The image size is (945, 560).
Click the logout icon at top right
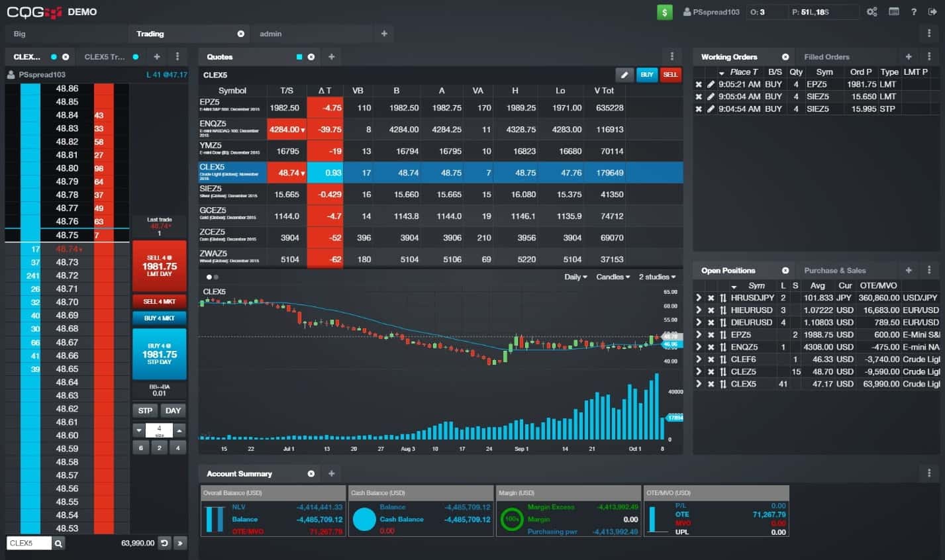(933, 12)
